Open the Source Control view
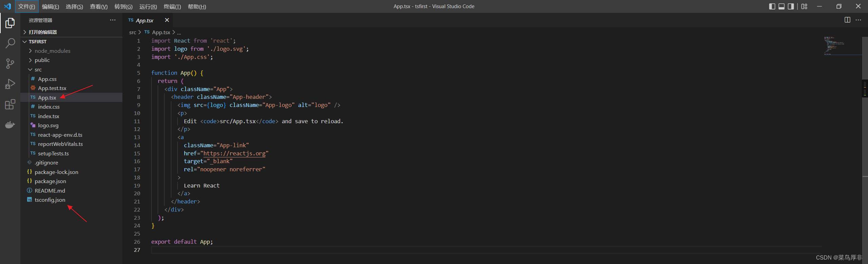 [x=10, y=63]
